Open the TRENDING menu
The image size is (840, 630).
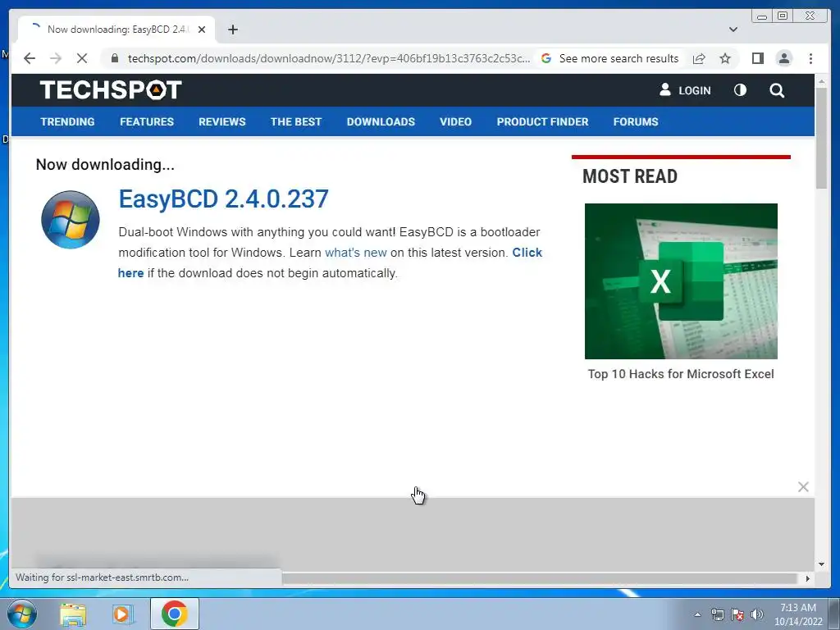[x=67, y=121]
